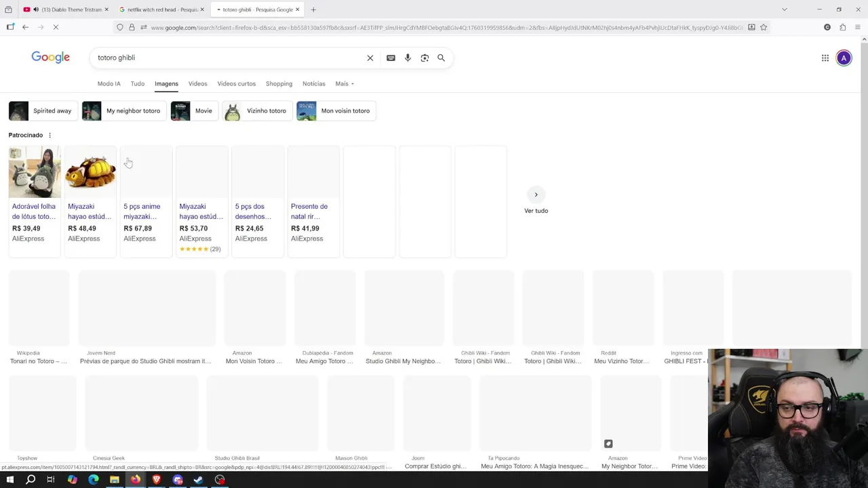Screen dimensions: 868x488
Task: Click the Totoro plush with girl thumbnail
Action: (x=35, y=172)
